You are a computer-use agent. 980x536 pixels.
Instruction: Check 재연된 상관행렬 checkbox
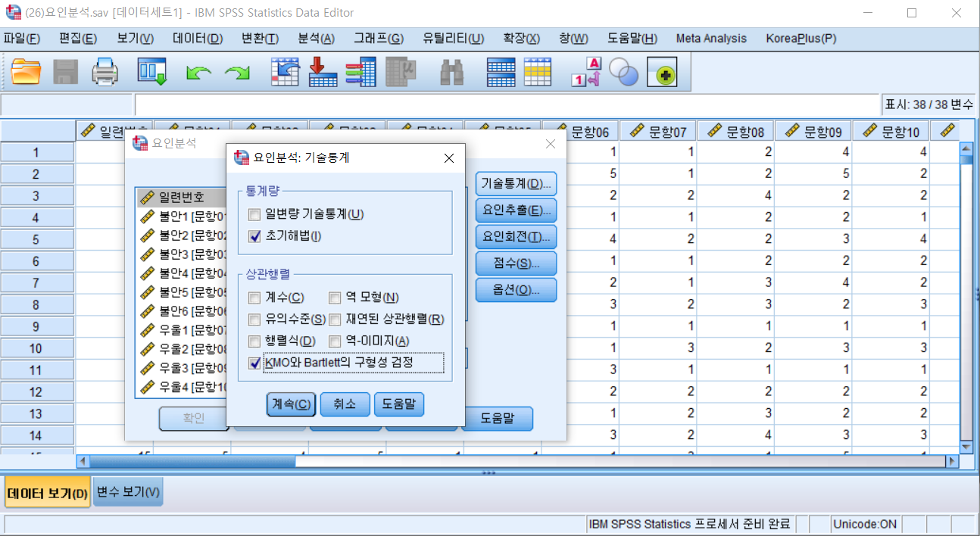tap(335, 319)
